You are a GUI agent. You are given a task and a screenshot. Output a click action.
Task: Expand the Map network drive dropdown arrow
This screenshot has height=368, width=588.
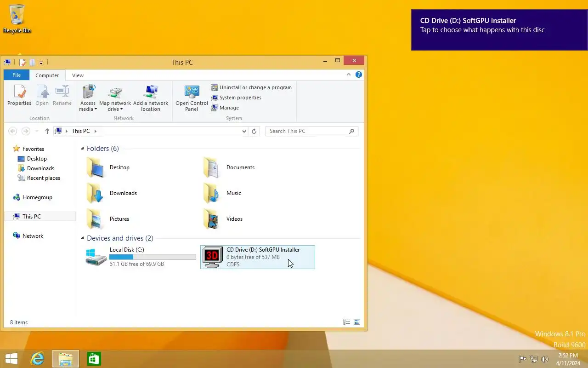coord(122,109)
